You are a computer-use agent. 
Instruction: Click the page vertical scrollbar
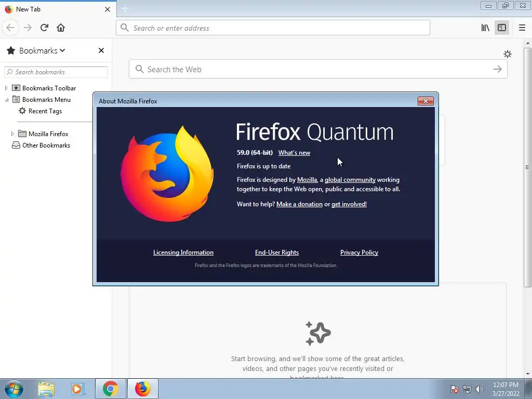(x=528, y=168)
